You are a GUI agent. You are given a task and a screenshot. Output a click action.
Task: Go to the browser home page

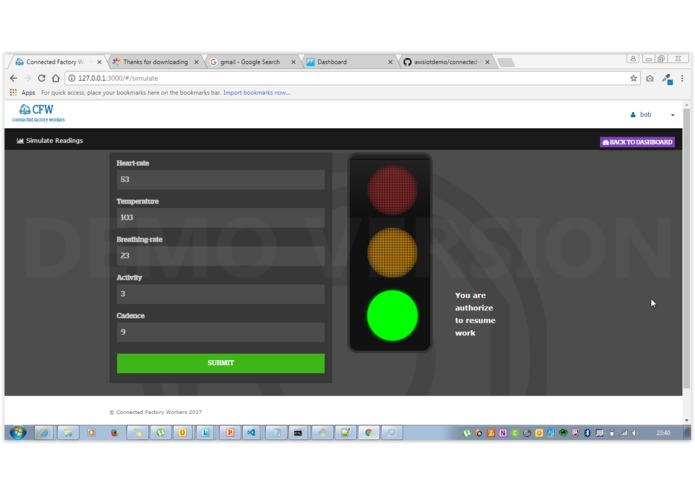[55, 78]
